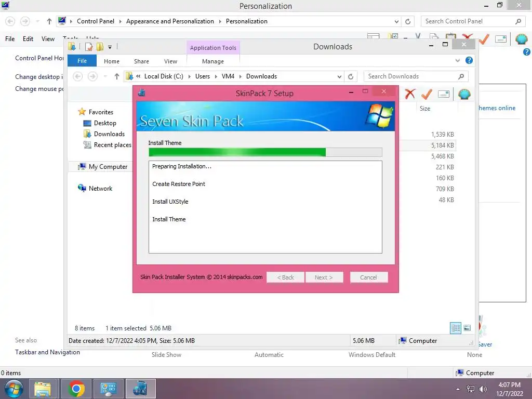Open Help in the Personalization window
532x399 pixels.
pos(527,52)
